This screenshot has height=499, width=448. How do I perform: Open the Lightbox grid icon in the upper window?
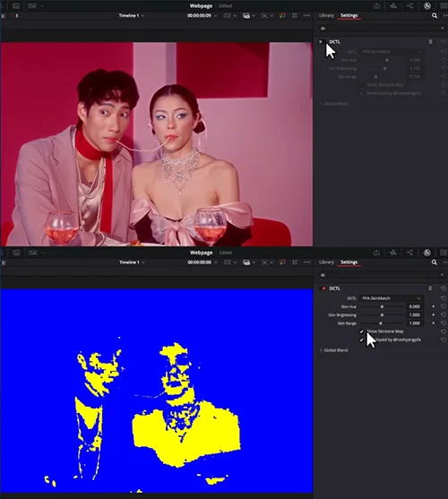pyautogui.click(x=444, y=5)
